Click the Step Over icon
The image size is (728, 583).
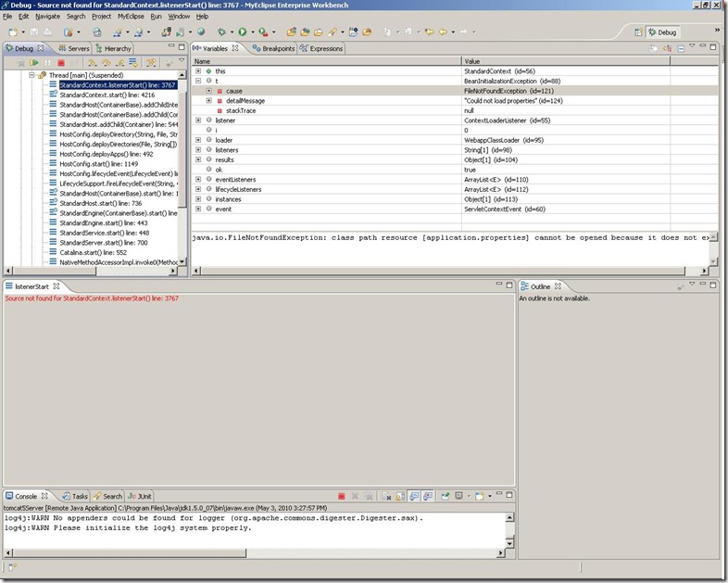(x=106, y=63)
